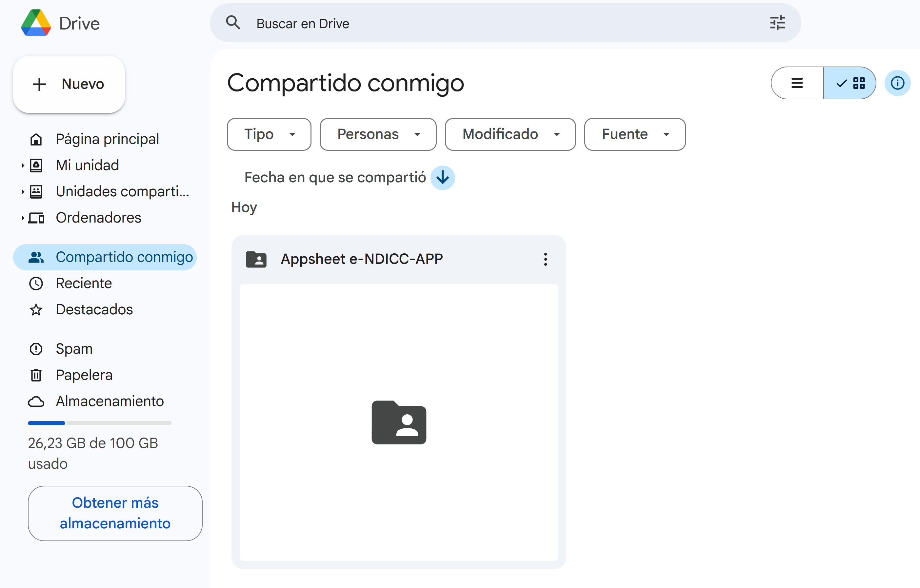Viewport: 920px width, 588px height.
Task: Open Papelera trash in sidebar
Action: [x=84, y=375]
